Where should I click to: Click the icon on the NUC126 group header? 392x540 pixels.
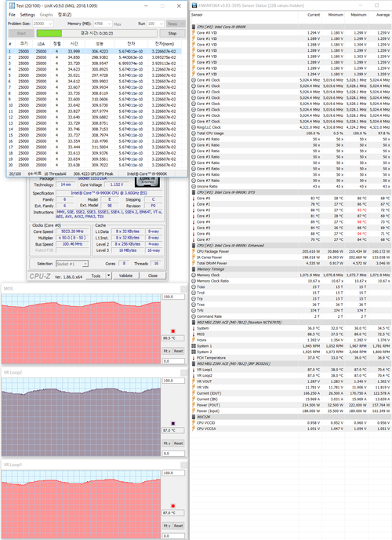[194, 417]
